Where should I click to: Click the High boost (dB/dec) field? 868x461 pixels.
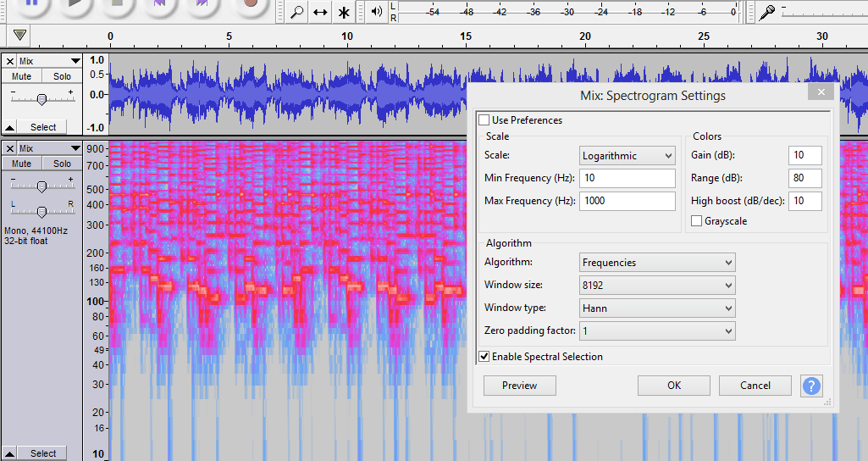coord(804,201)
